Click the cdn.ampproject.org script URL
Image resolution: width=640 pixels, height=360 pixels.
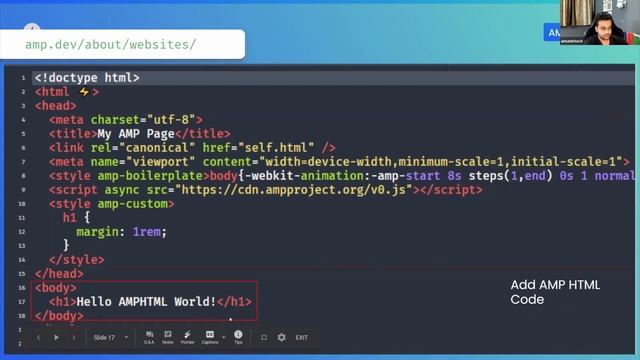[294, 190]
